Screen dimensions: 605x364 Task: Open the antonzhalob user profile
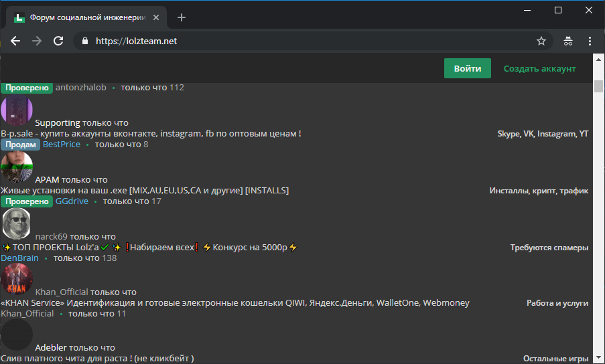pyautogui.click(x=80, y=88)
